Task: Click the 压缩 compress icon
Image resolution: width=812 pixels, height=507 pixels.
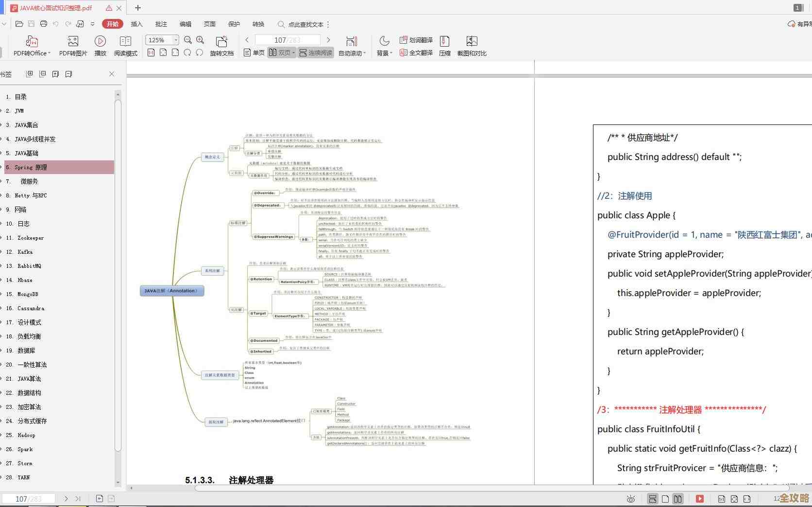Action: tap(444, 42)
